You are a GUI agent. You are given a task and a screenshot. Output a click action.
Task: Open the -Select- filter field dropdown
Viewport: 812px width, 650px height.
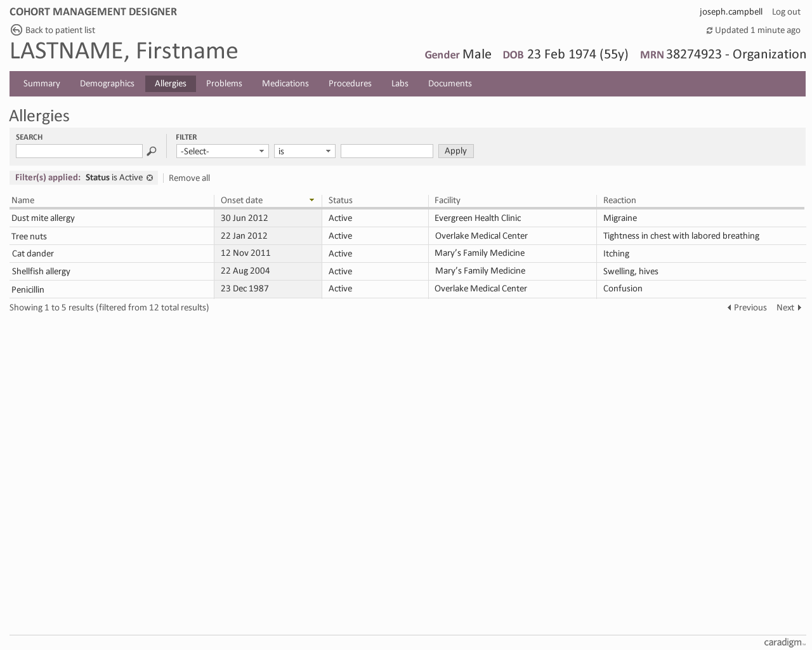[222, 151]
